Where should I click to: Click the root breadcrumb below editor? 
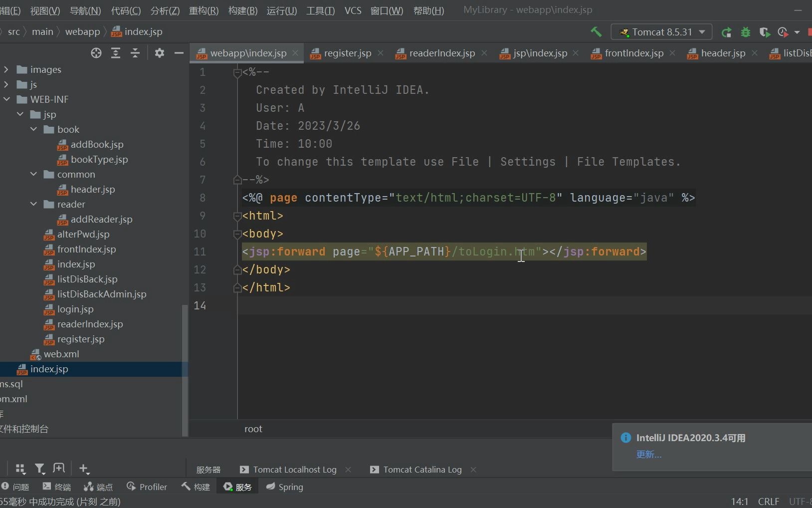(x=253, y=429)
